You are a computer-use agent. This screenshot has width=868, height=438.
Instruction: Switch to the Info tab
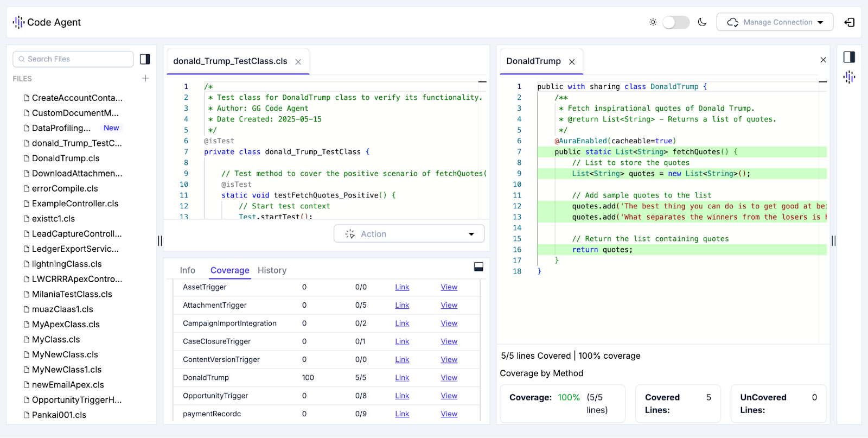point(188,270)
